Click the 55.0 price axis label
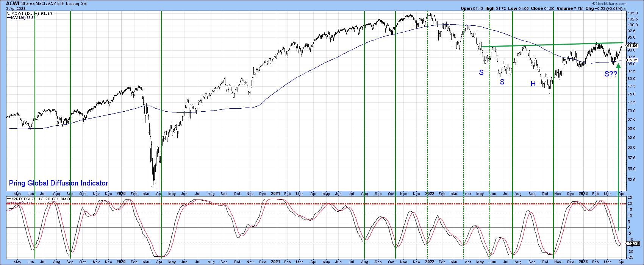The width and height of the screenshot is (644, 265). tap(631, 168)
